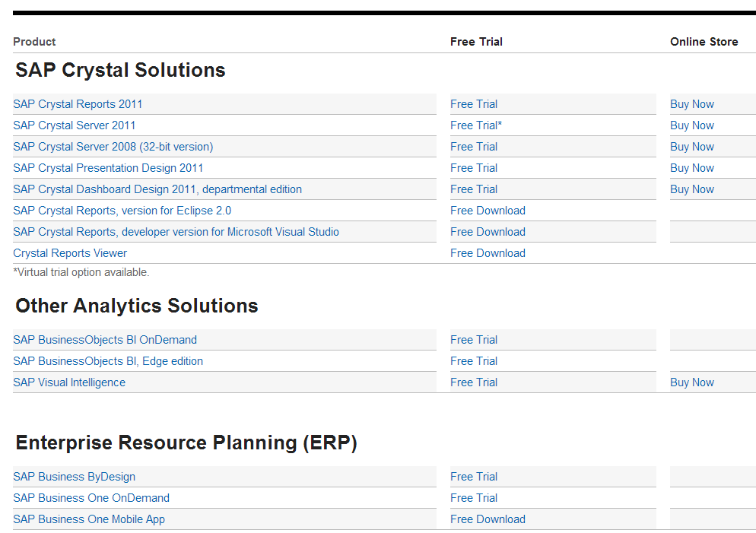Get Free Trial for Crystal Presentation Design 2011
The width and height of the screenshot is (756, 533).
474,168
